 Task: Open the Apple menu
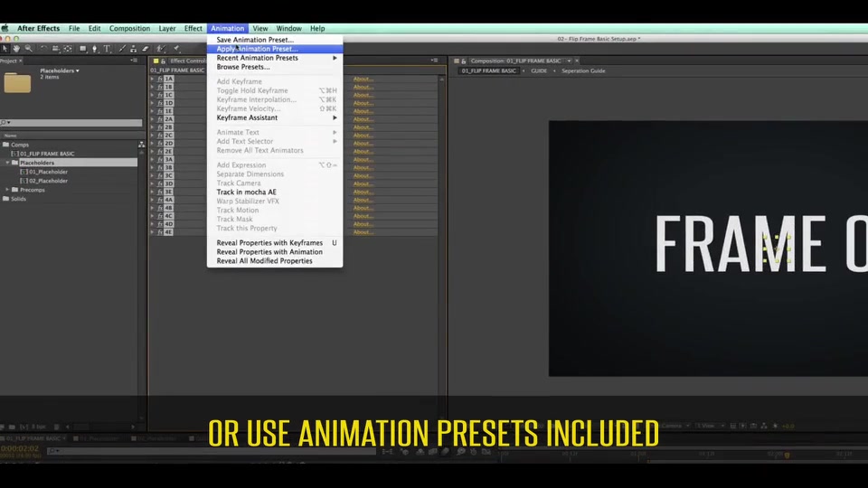5,28
